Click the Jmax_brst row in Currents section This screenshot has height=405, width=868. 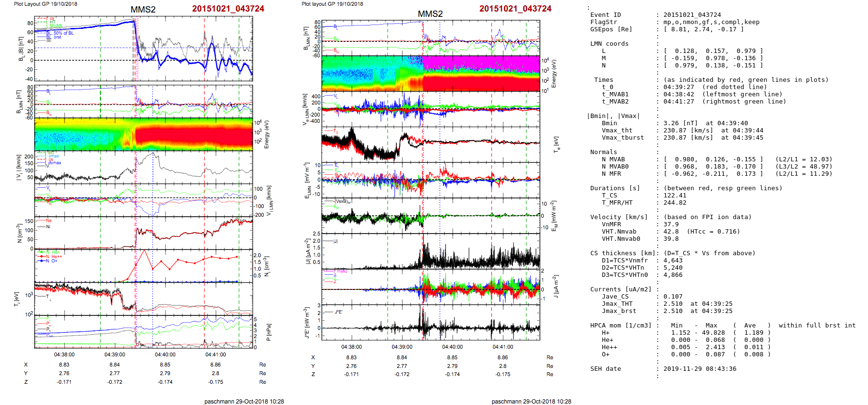tap(619, 311)
